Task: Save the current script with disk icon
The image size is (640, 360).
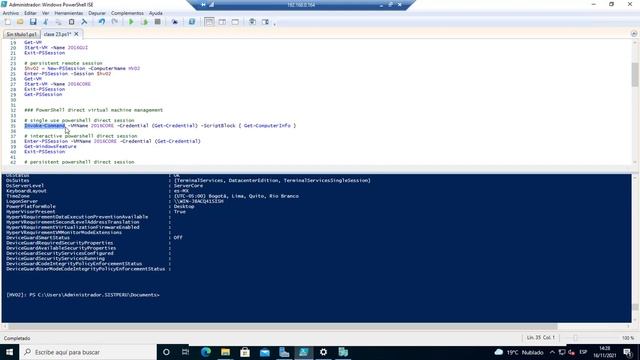Action: pyautogui.click(x=33, y=22)
